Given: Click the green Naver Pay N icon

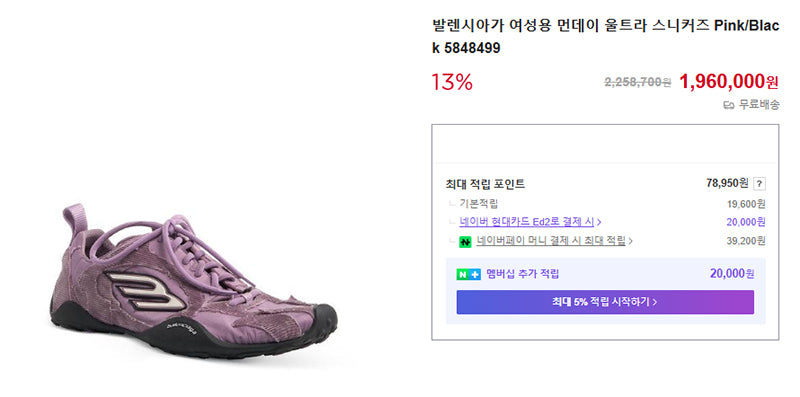Looking at the screenshot, I should tap(465, 242).
